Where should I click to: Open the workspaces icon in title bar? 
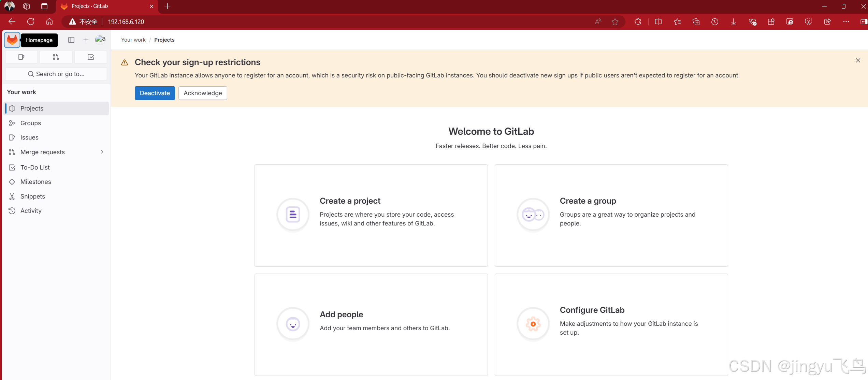pos(27,6)
